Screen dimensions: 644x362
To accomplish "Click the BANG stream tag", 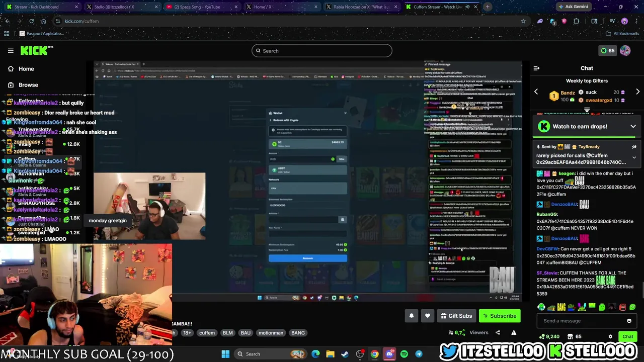I will point(298,333).
